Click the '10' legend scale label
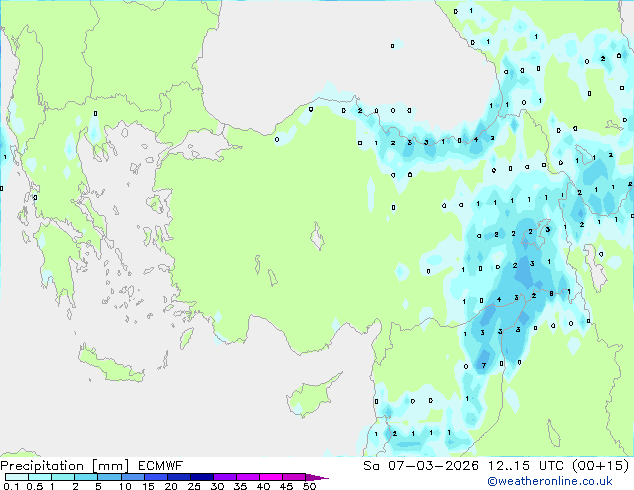634x490 pixels. click(125, 486)
